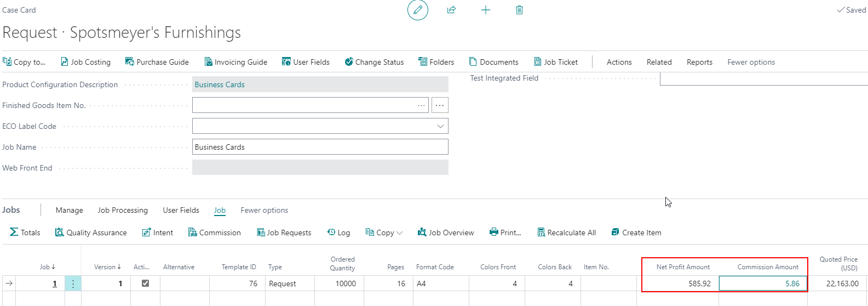The width and height of the screenshot is (868, 306).
Task: Click the Job Name input field
Action: click(x=320, y=147)
